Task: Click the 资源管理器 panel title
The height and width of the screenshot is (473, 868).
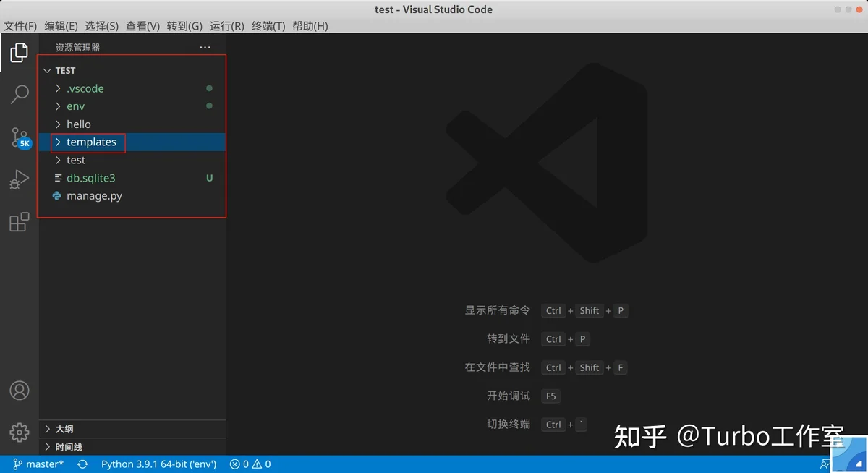Action: pyautogui.click(x=77, y=48)
